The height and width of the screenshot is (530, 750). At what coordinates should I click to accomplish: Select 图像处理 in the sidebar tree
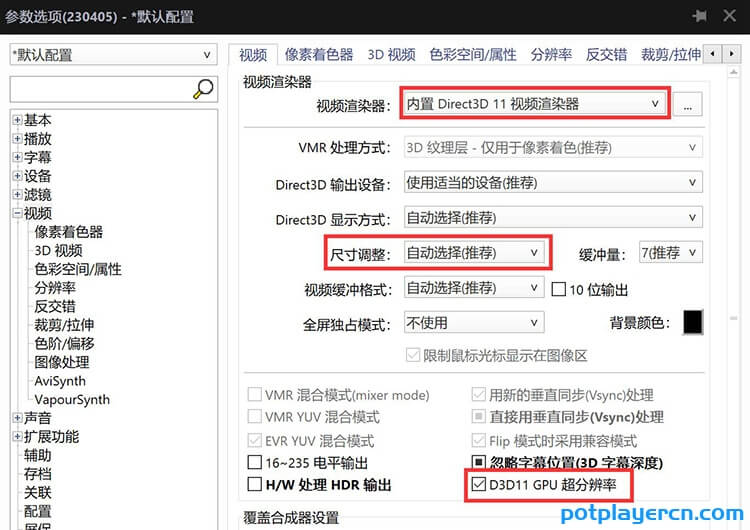click(x=62, y=362)
